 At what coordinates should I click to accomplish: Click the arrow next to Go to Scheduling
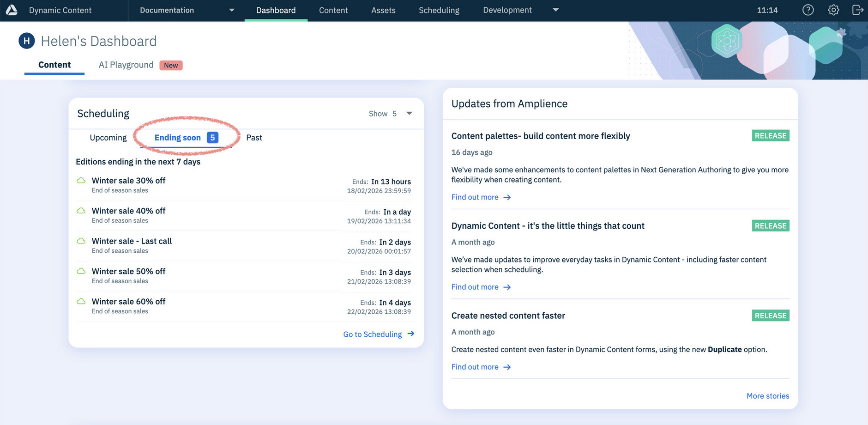click(x=411, y=334)
